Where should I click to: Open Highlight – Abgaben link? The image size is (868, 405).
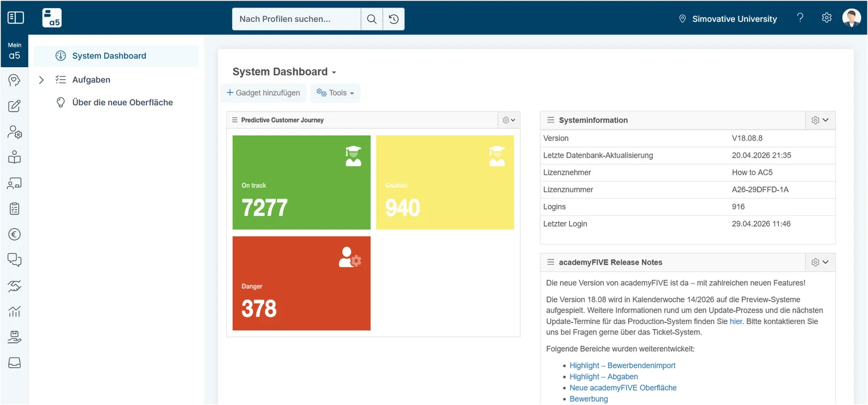604,377
